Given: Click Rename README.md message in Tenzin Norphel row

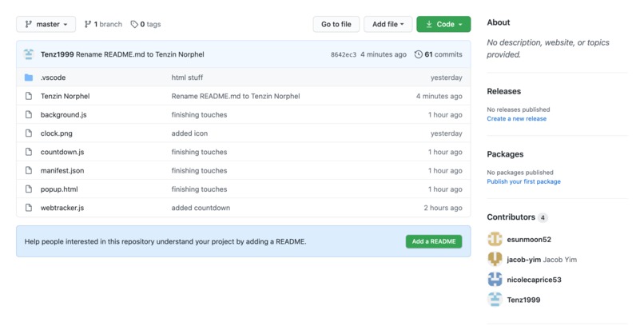Looking at the screenshot, I should pyautogui.click(x=236, y=96).
